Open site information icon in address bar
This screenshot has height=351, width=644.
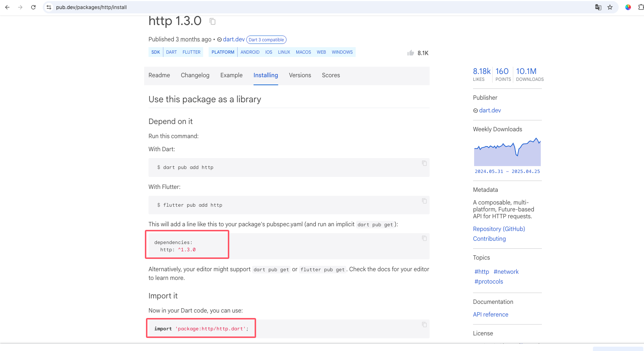[49, 7]
